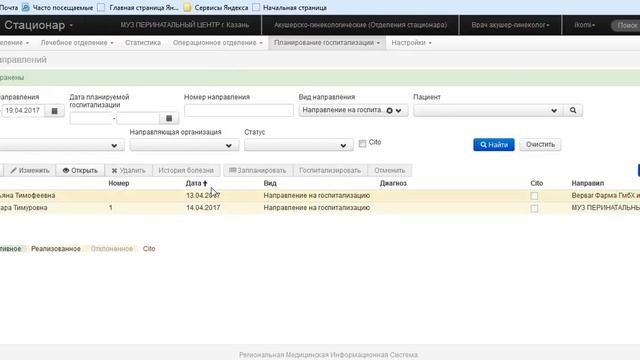Viewport: 640px width, 360px height.
Task: Open Планирование госпитализации menu
Action: (327, 42)
